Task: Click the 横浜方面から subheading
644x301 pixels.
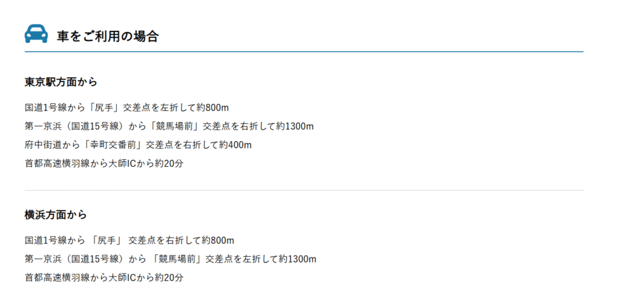Action: pos(56,215)
